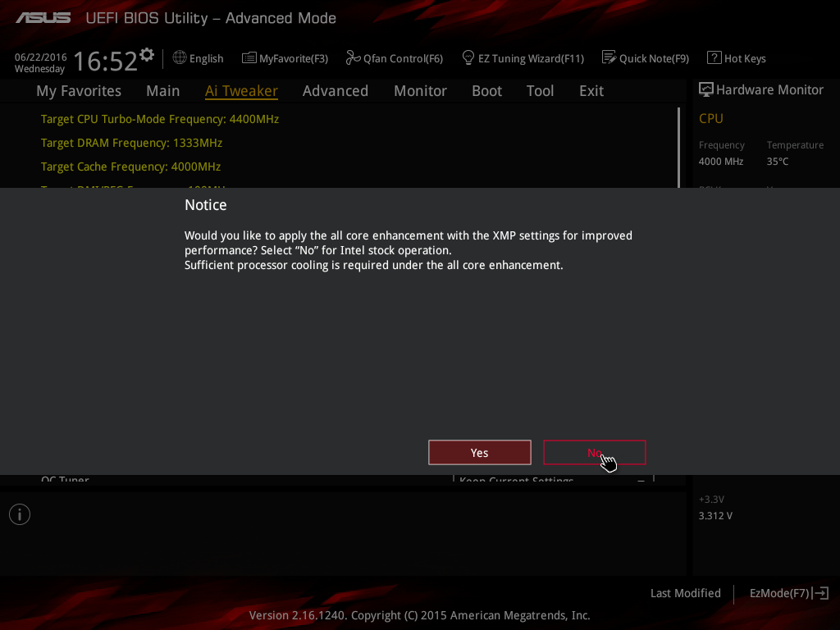Click Target CPU Turbo-Mode Frequency: 4400MHz text
Image resolution: width=840 pixels, height=630 pixels.
pyautogui.click(x=160, y=120)
